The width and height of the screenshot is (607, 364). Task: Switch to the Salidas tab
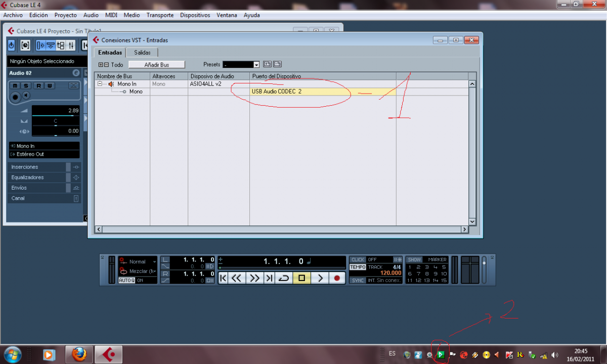point(142,53)
